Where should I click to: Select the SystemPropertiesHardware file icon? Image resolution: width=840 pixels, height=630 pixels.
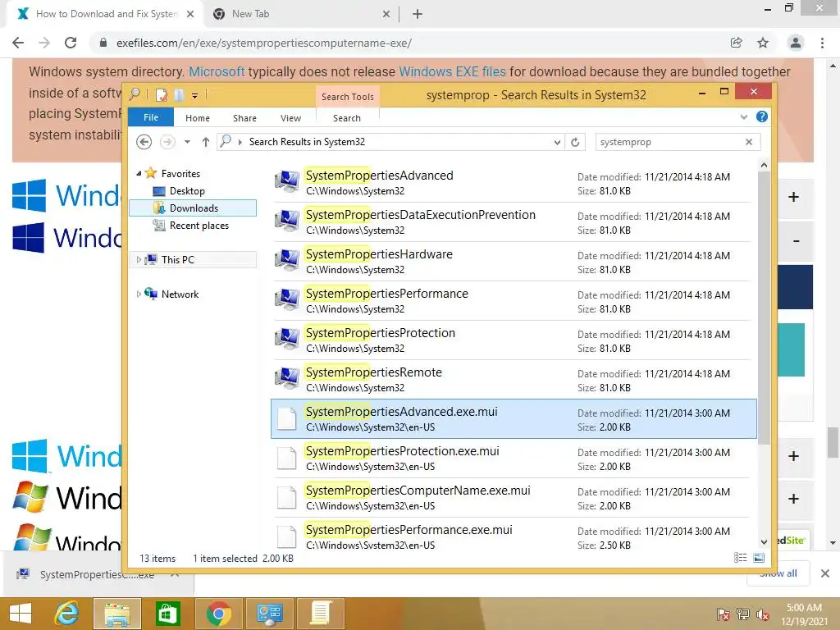click(x=286, y=261)
